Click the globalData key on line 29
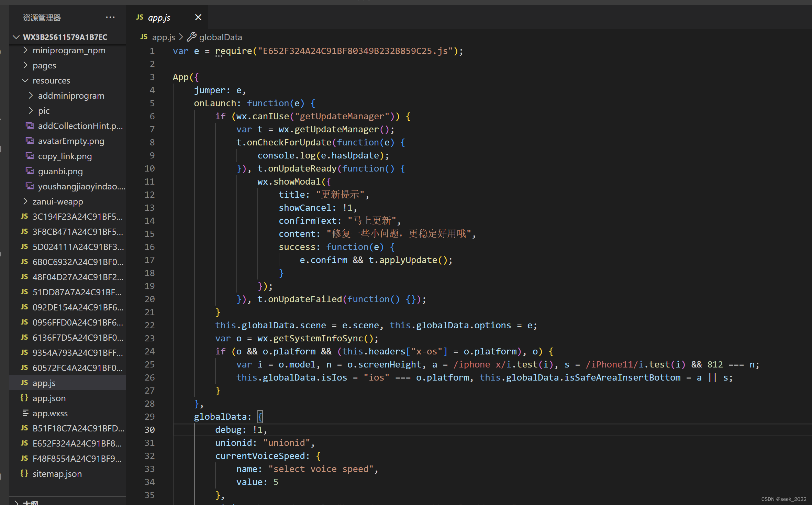The height and width of the screenshot is (505, 812). click(x=220, y=417)
